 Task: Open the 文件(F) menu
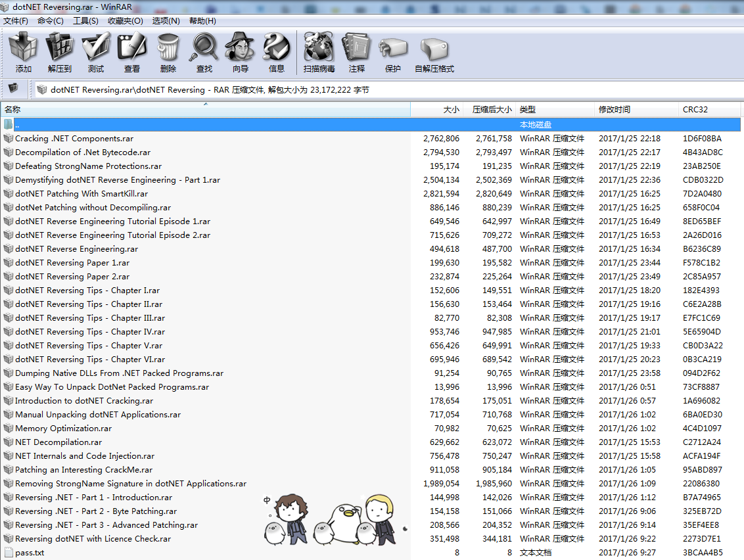click(x=16, y=21)
